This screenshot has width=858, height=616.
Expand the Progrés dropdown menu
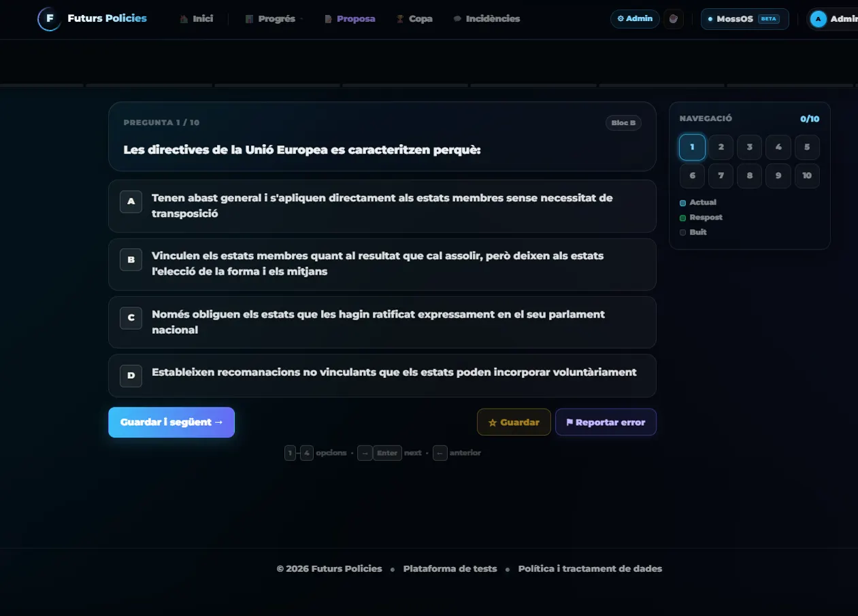click(274, 19)
